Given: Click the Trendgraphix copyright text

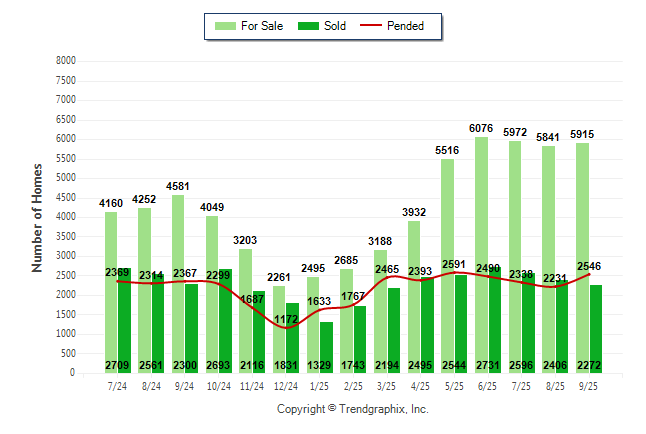Looking at the screenshot, I should point(352,409).
